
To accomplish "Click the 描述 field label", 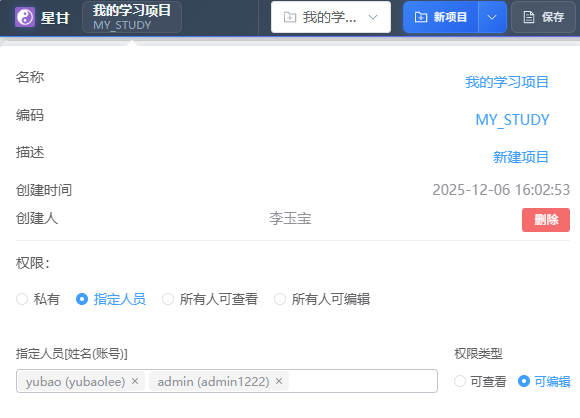I will tap(30, 152).
